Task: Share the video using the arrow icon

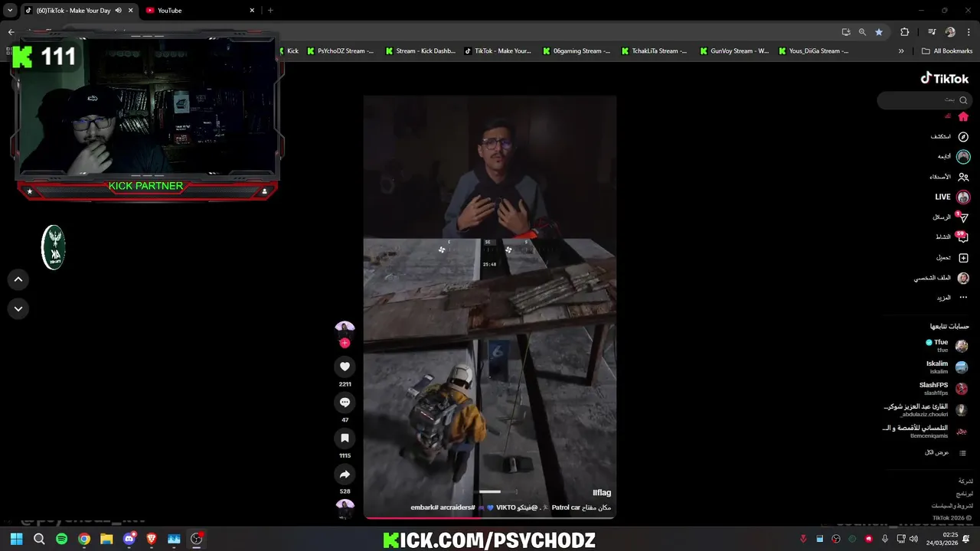Action: coord(345,474)
